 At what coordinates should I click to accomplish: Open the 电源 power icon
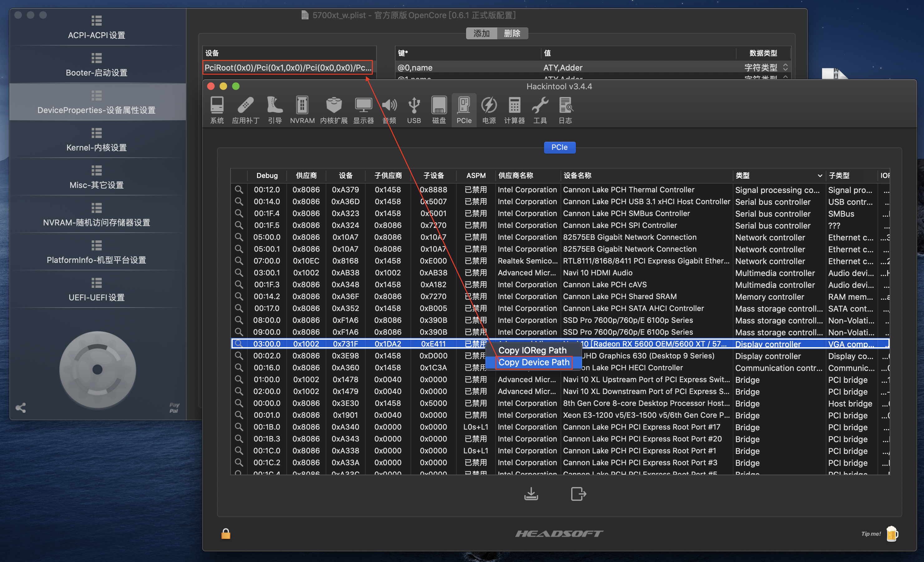coord(489,110)
